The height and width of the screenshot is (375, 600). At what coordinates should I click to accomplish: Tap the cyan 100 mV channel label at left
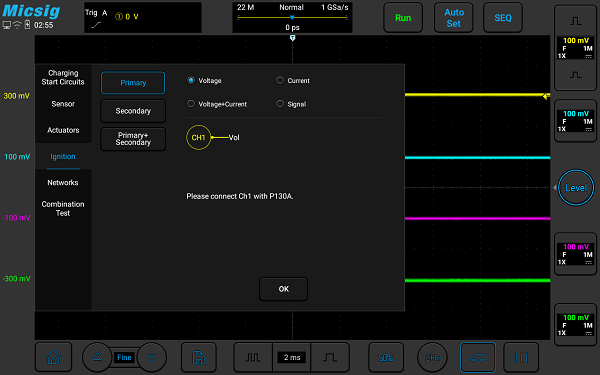(x=17, y=157)
